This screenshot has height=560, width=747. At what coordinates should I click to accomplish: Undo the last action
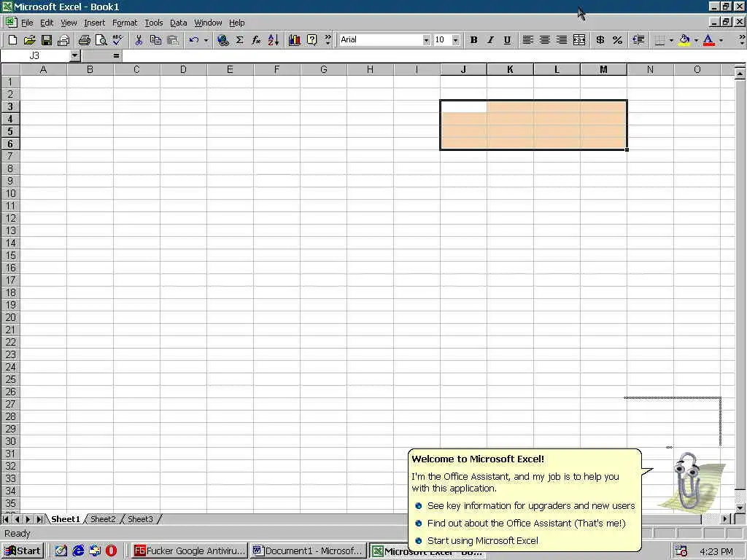click(193, 40)
